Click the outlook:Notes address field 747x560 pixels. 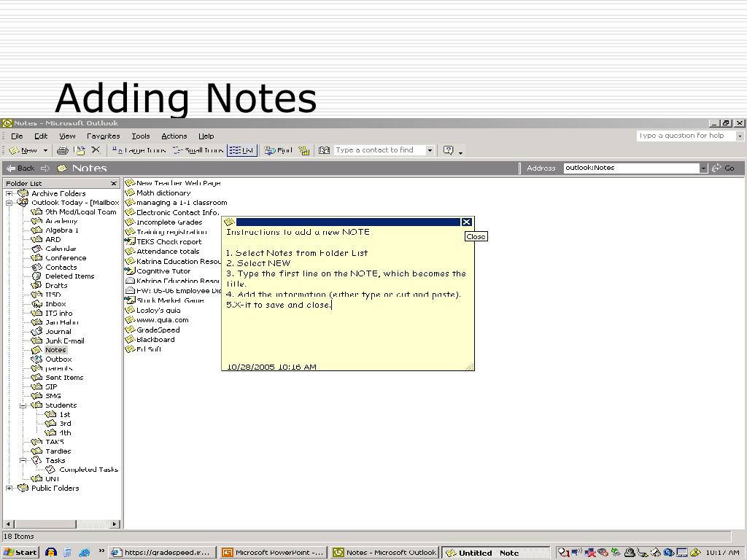[631, 168]
